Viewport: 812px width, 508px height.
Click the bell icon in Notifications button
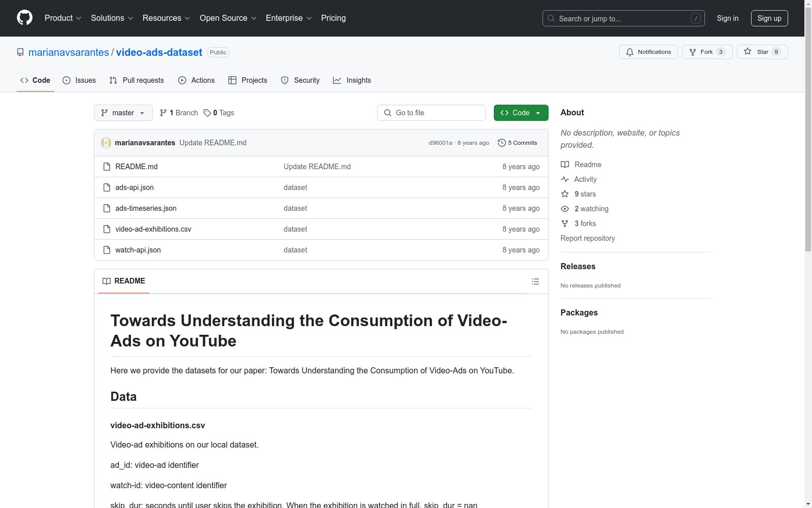(x=630, y=52)
